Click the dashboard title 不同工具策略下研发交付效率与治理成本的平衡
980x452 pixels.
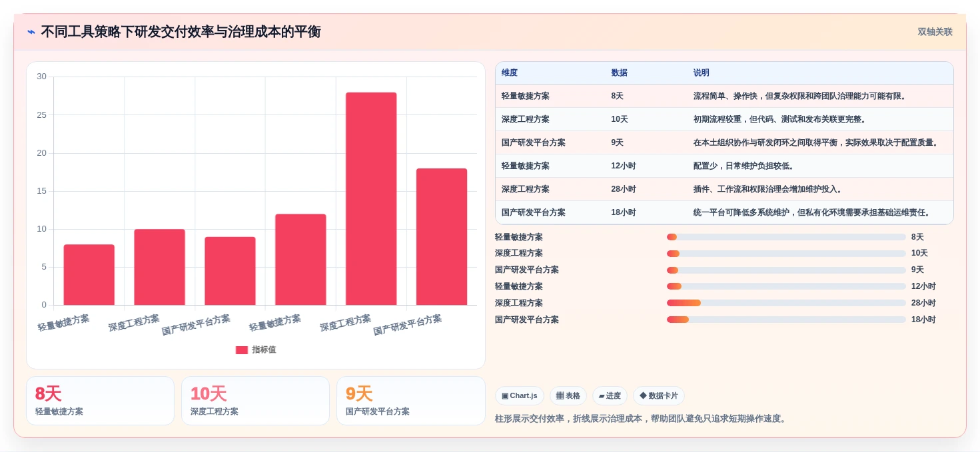pos(181,31)
